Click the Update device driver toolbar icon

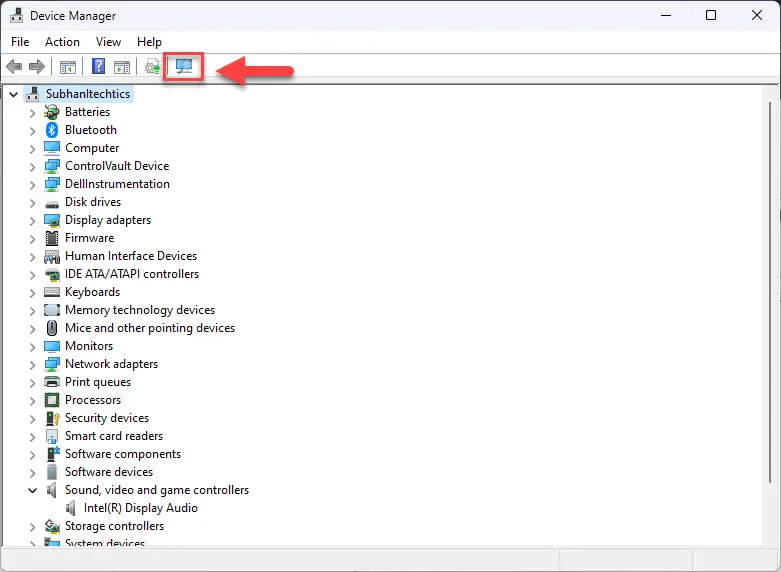click(152, 66)
